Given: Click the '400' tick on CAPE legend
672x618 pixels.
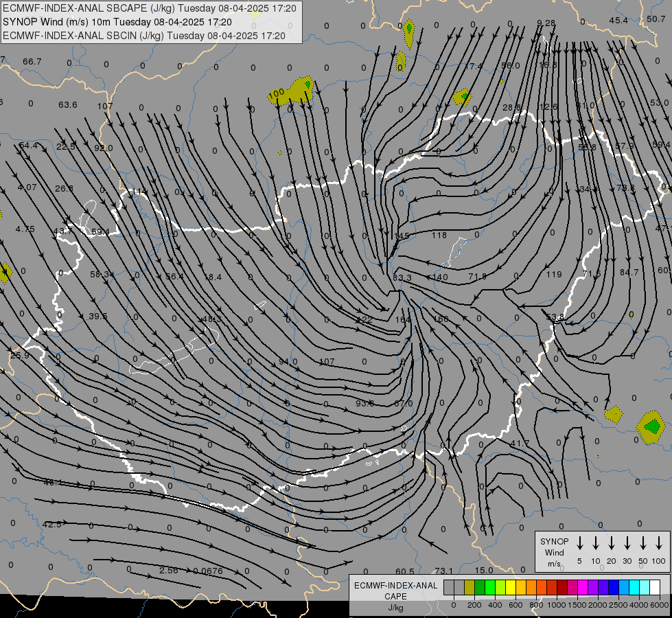Looking at the screenshot, I should click(495, 605).
